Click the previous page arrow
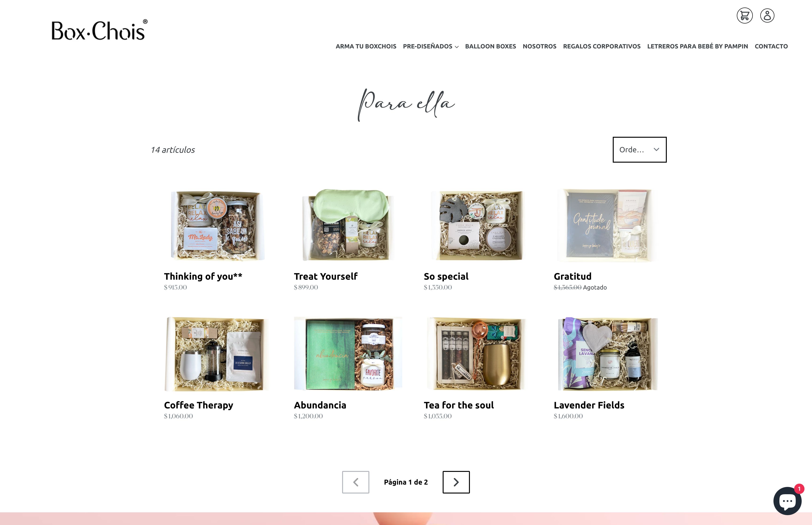812x525 pixels. coord(355,482)
